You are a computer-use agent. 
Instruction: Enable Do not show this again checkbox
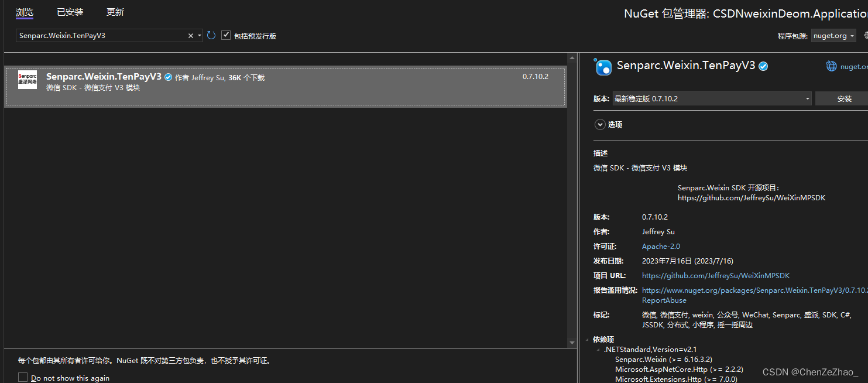23,378
